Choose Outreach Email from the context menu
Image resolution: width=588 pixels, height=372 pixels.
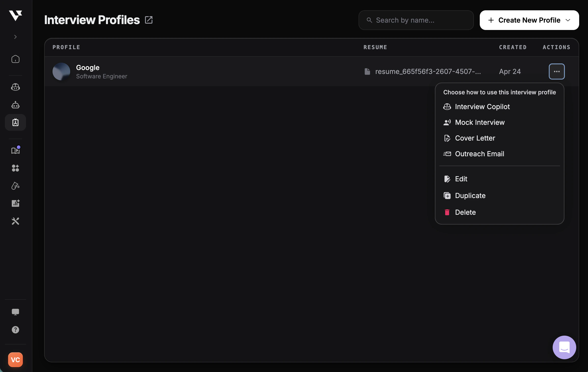(480, 154)
